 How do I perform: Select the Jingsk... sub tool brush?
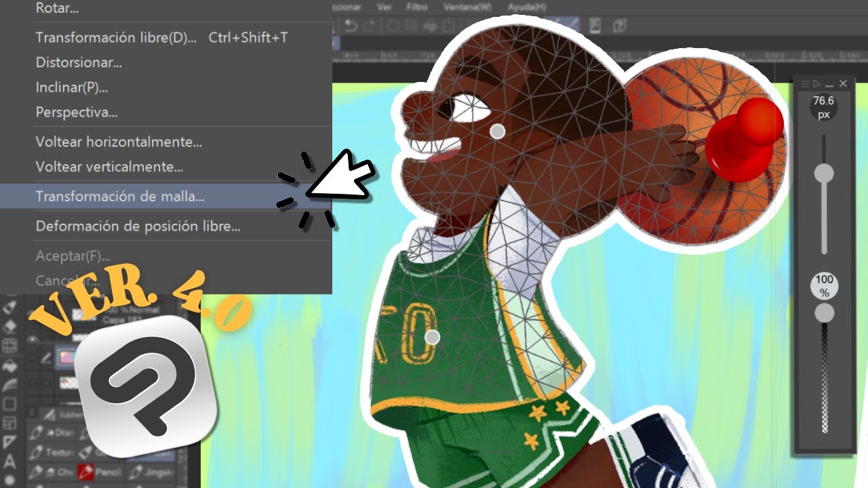coord(151,472)
